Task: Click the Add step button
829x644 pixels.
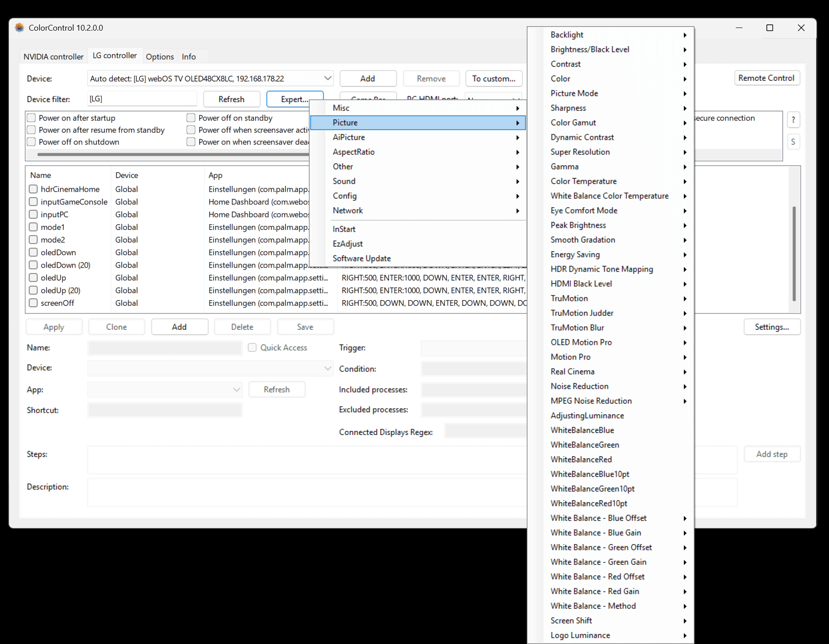Action: tap(772, 454)
